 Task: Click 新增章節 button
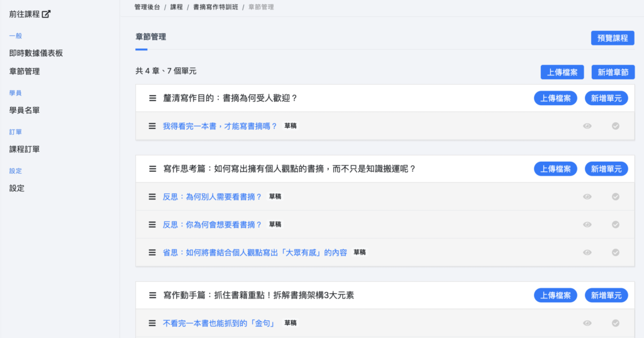click(x=613, y=72)
